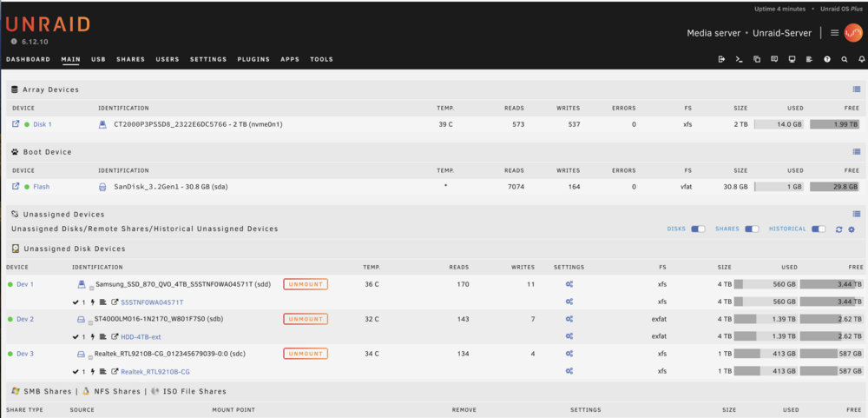This screenshot has width=868, height=418.
Task: Open the settings gears for Dev 2 ST4000LM016
Action: point(569,319)
